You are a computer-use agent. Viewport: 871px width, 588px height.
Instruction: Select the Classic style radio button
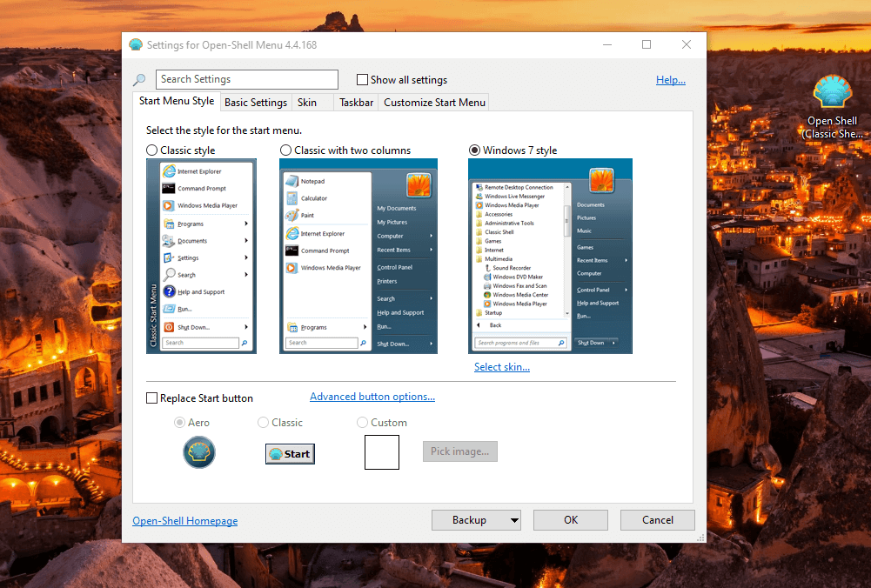coord(152,150)
